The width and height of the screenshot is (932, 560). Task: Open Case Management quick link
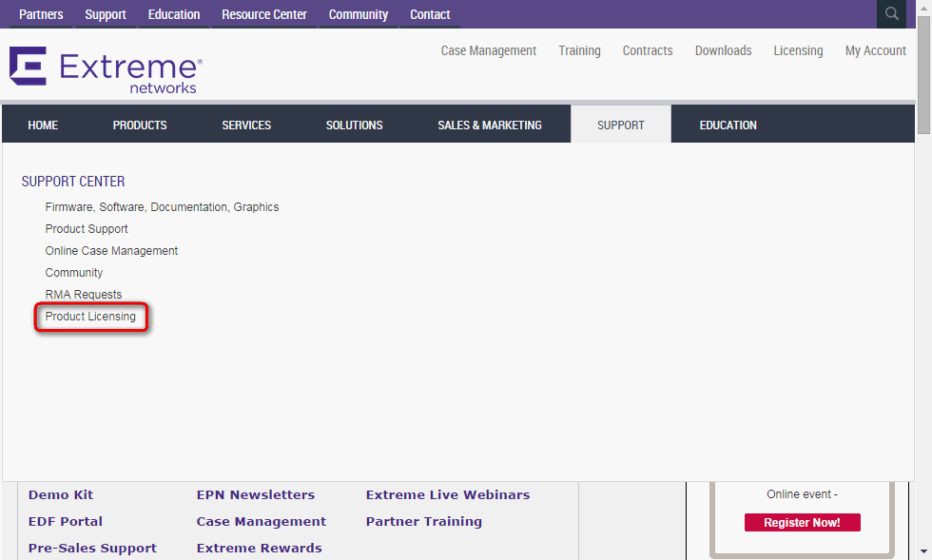coord(261,521)
